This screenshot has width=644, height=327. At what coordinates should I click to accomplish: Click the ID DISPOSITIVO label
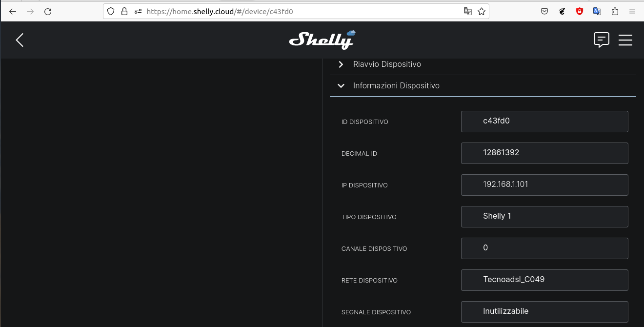tap(365, 122)
